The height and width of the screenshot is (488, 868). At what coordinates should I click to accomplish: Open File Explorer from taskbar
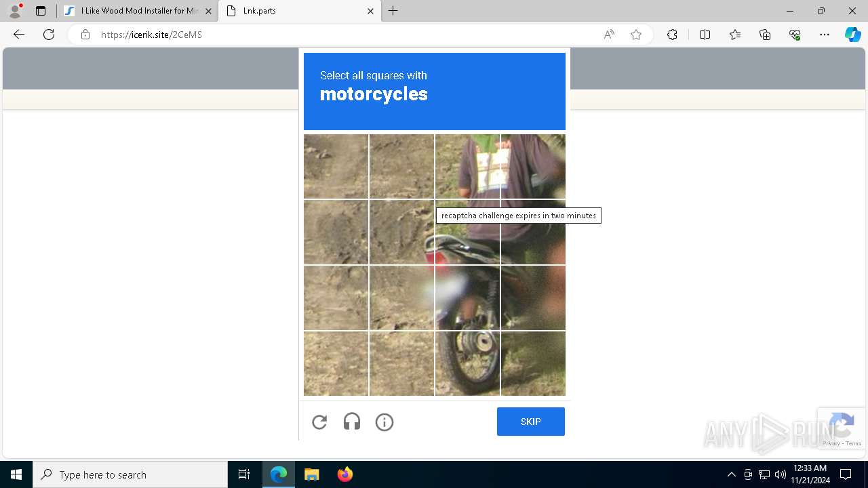click(311, 474)
